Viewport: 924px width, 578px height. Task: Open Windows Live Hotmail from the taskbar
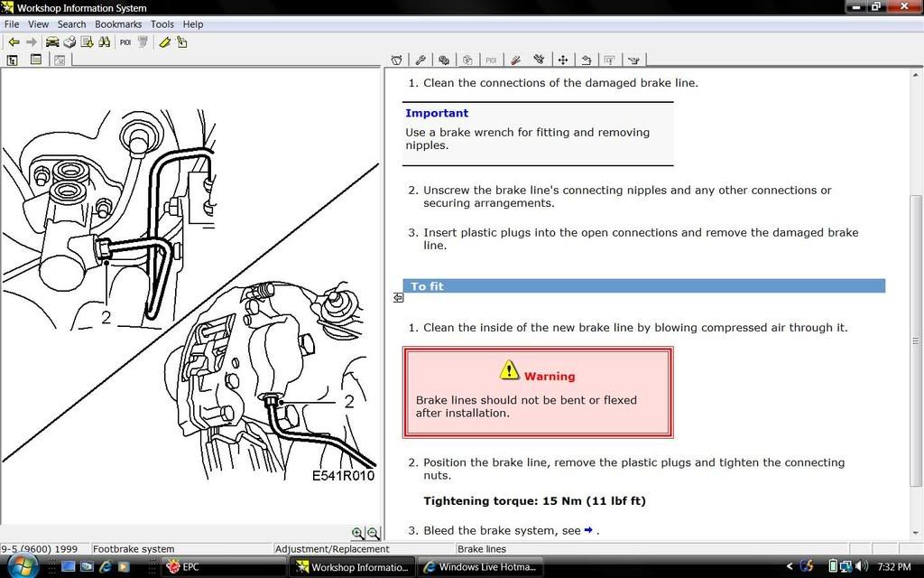click(x=482, y=567)
